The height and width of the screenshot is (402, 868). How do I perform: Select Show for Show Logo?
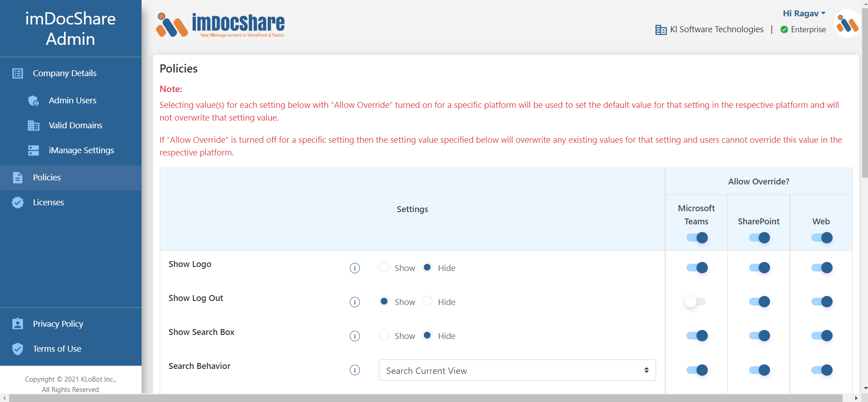384,267
